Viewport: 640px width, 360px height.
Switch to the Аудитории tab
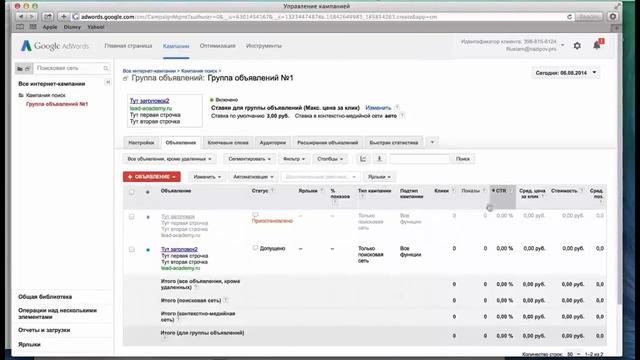click(273, 142)
